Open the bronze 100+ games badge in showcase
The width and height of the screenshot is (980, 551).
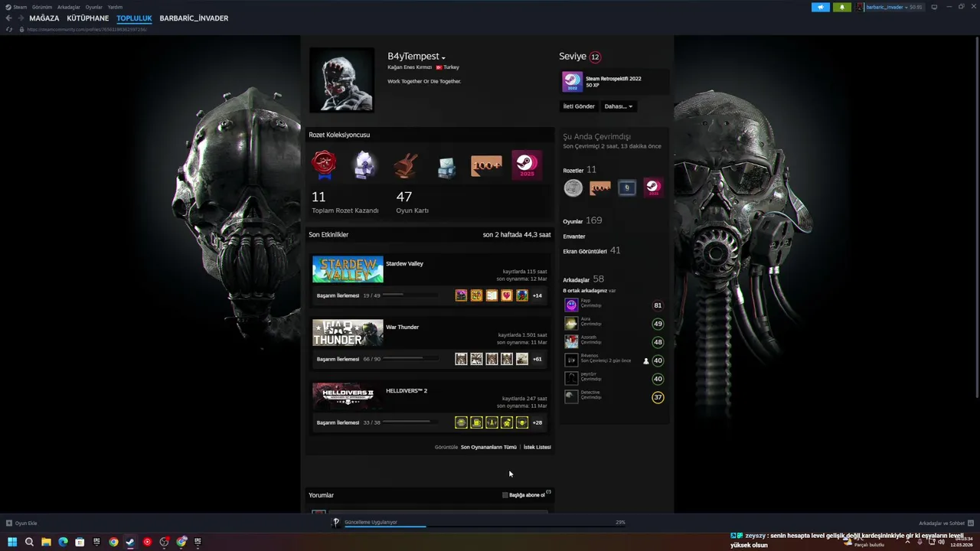[486, 165]
